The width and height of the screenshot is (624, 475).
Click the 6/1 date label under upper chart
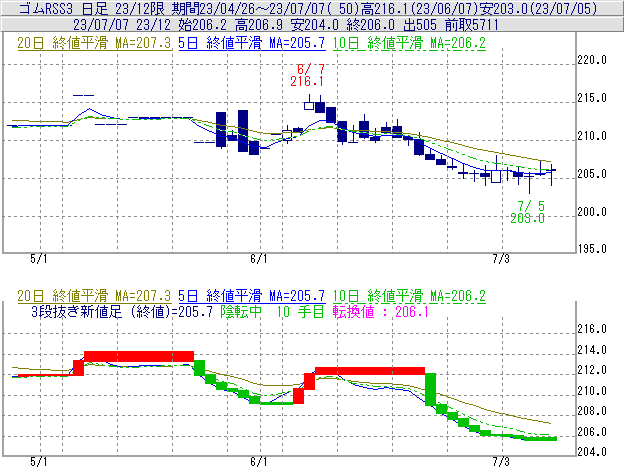pos(259,259)
